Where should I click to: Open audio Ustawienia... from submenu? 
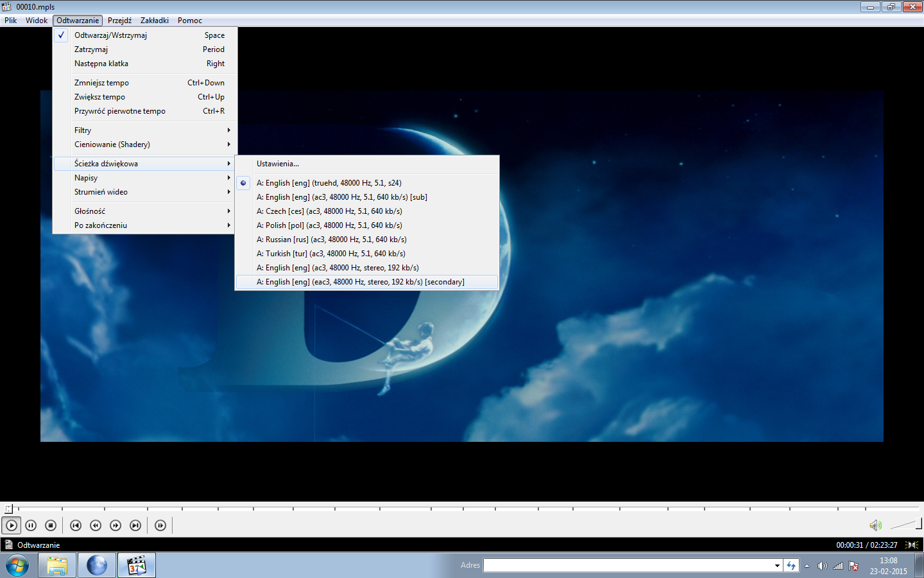(x=366, y=164)
